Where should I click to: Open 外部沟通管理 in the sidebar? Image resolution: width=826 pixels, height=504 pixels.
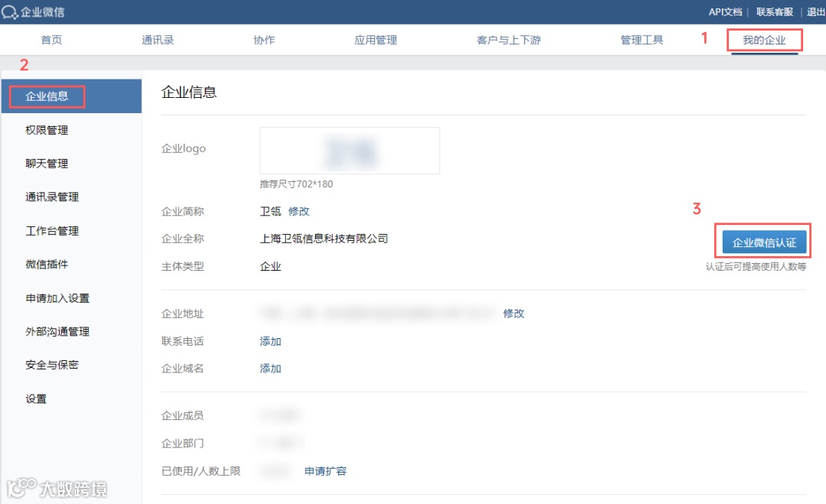[57, 332]
